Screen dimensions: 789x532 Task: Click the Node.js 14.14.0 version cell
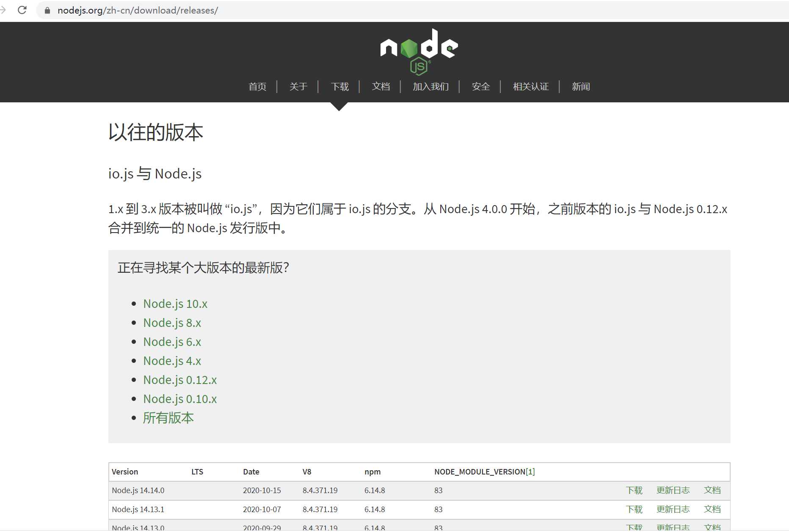coord(138,491)
